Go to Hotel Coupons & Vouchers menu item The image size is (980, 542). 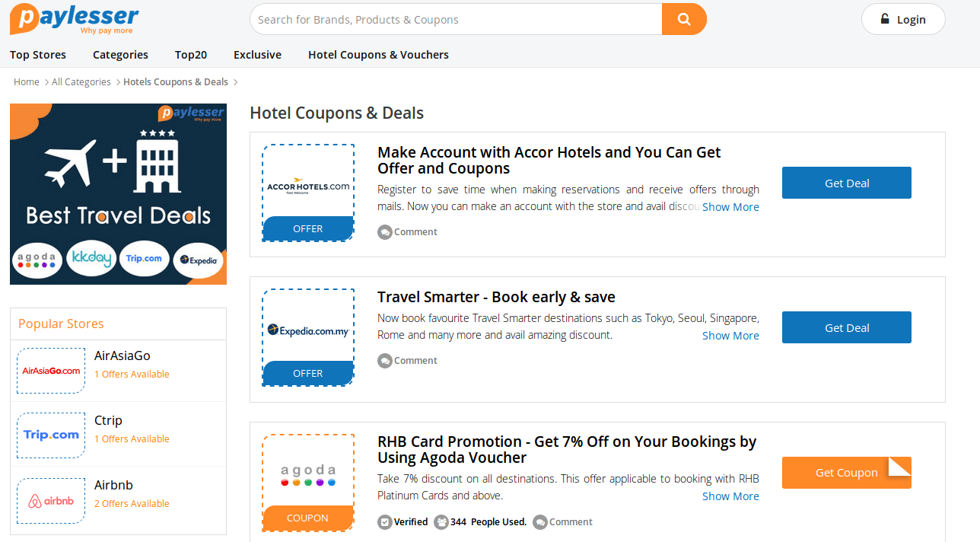point(378,55)
